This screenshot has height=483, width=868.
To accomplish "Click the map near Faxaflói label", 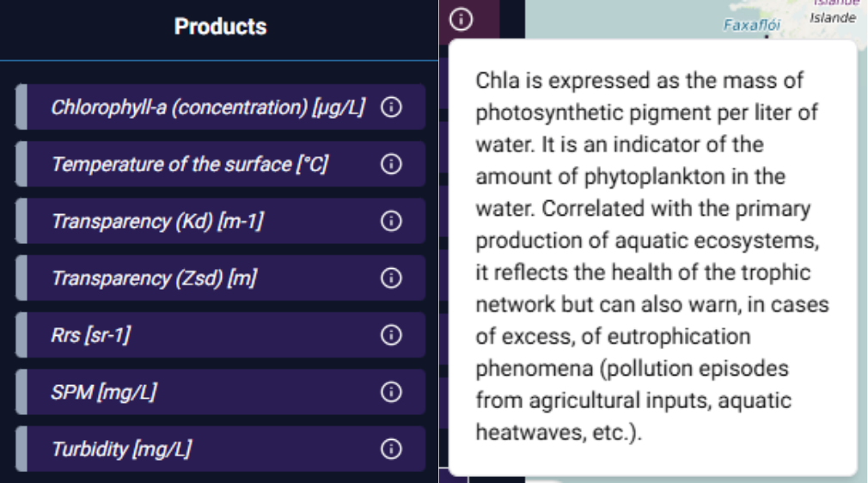I will point(751,25).
